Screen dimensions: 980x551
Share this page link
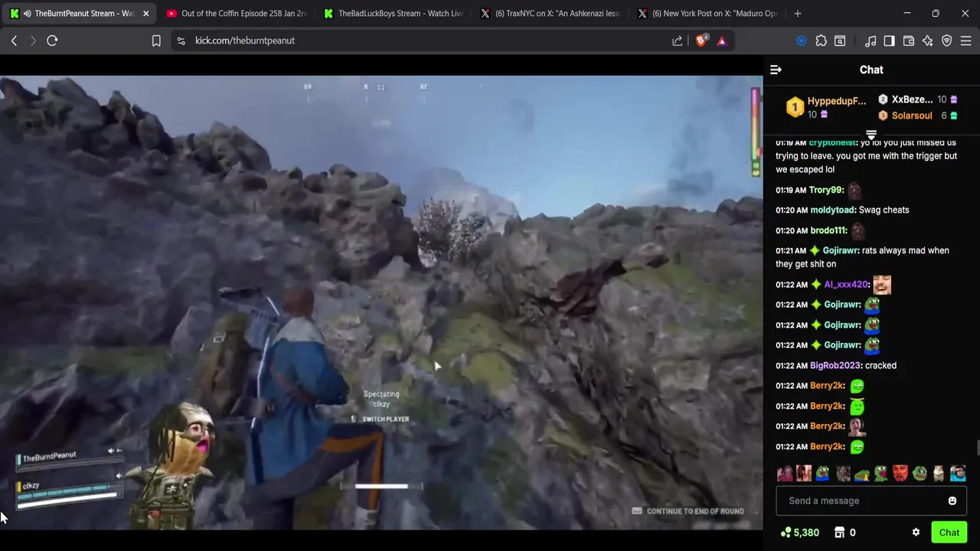click(x=678, y=41)
